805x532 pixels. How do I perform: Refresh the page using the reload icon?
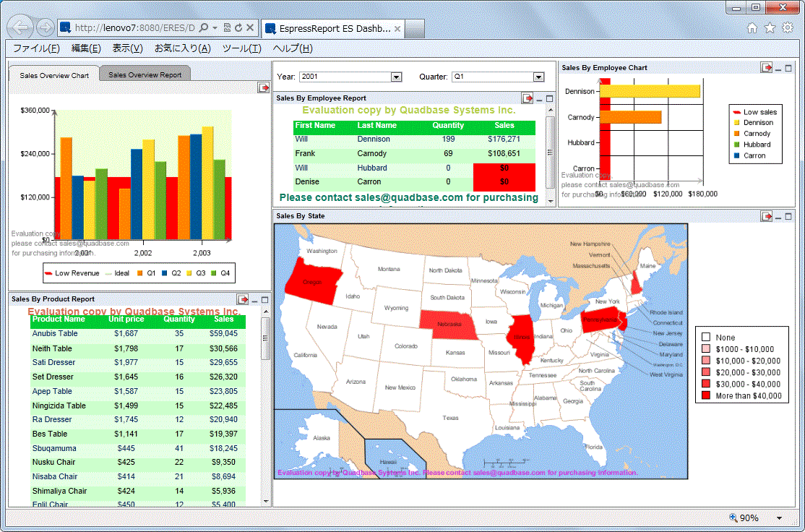pyautogui.click(x=238, y=27)
